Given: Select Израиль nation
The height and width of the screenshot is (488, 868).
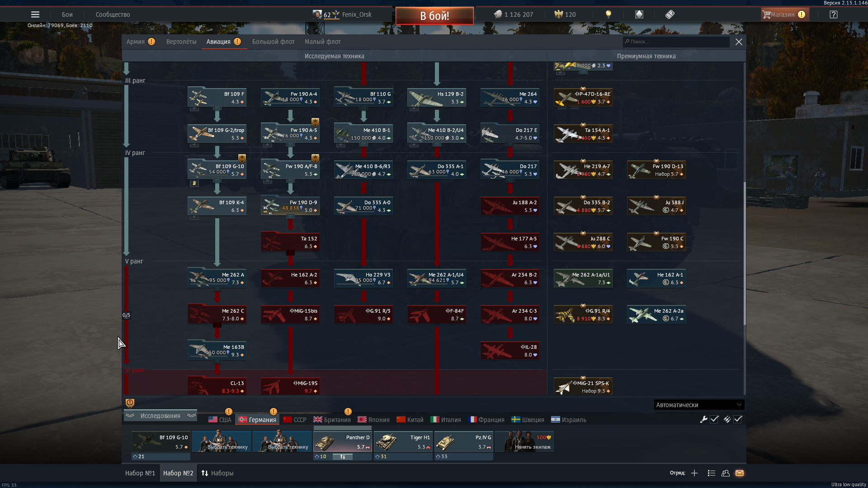Looking at the screenshot, I should pyautogui.click(x=569, y=420).
